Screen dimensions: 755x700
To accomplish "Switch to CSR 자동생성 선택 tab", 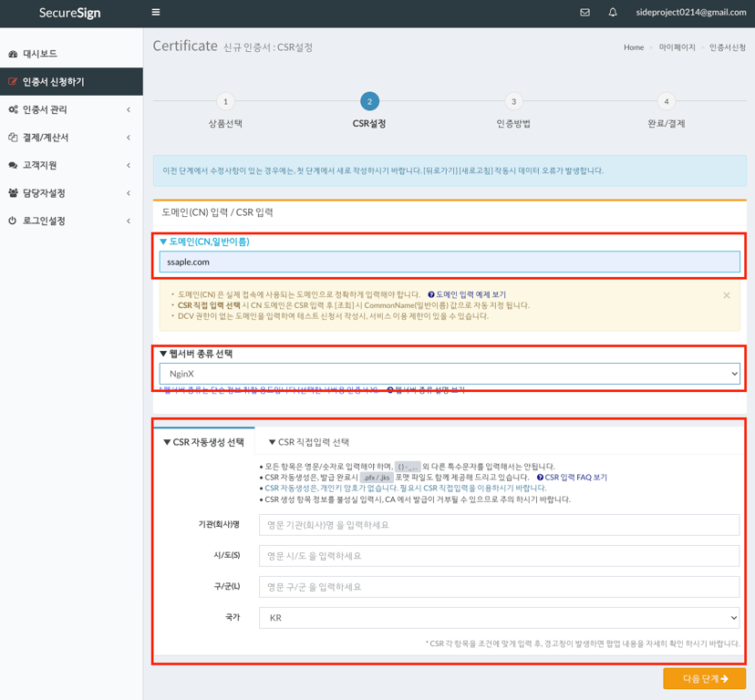I will [203, 442].
